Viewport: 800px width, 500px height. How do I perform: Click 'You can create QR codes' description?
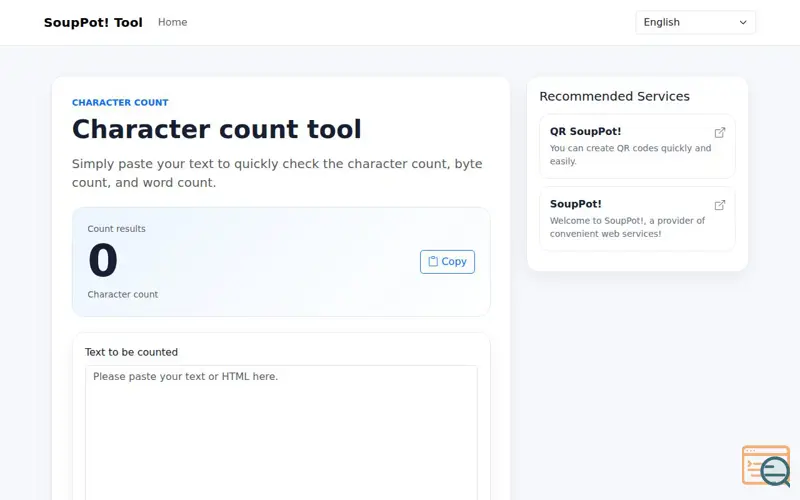click(630, 155)
